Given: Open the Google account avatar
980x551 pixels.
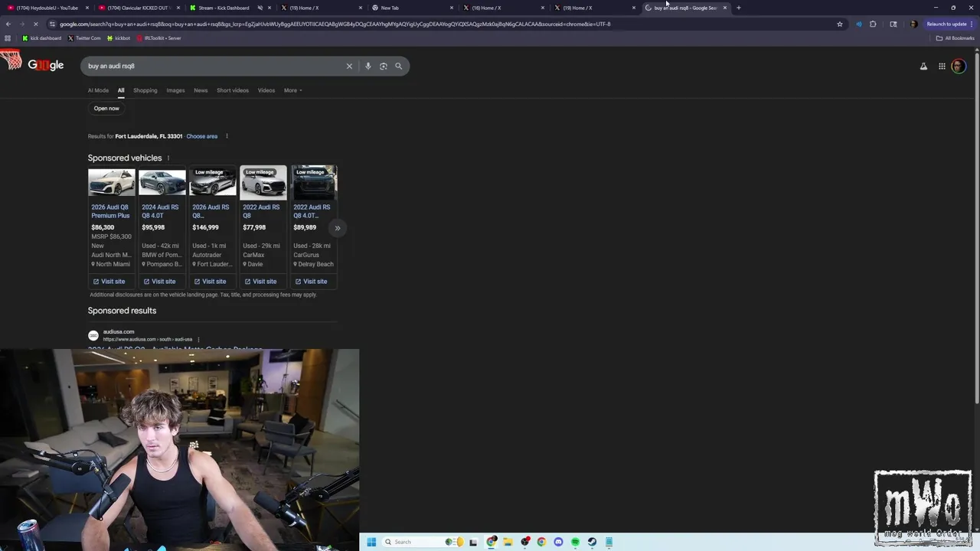Looking at the screenshot, I should coord(959,67).
